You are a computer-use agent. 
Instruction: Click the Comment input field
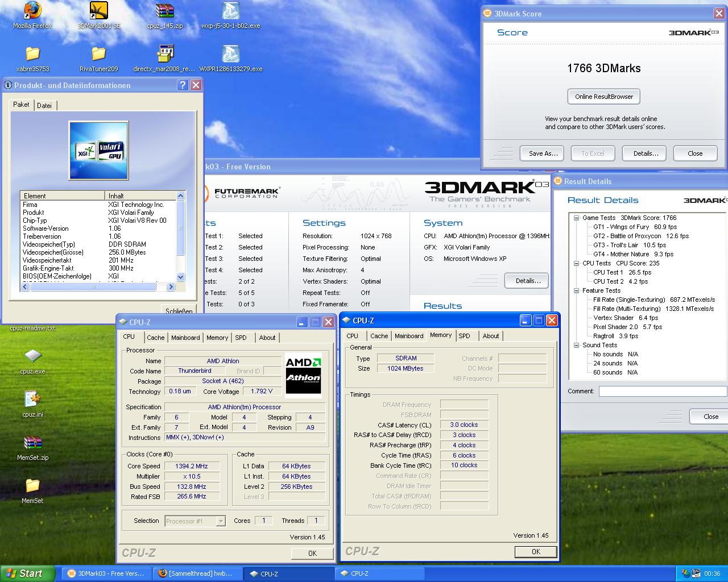(x=663, y=391)
